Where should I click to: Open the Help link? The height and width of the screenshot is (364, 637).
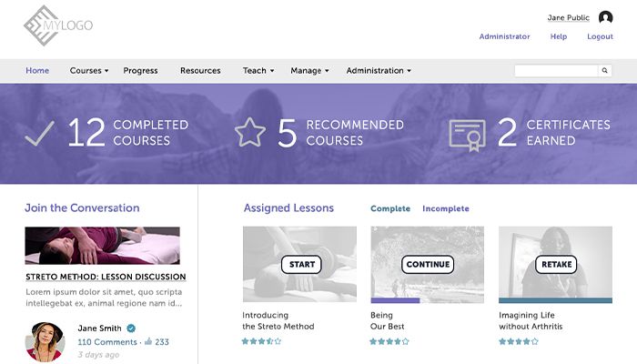(559, 36)
